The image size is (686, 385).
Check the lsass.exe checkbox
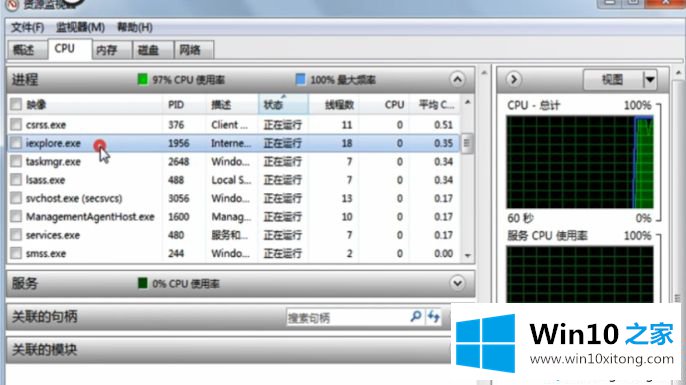[x=16, y=180]
